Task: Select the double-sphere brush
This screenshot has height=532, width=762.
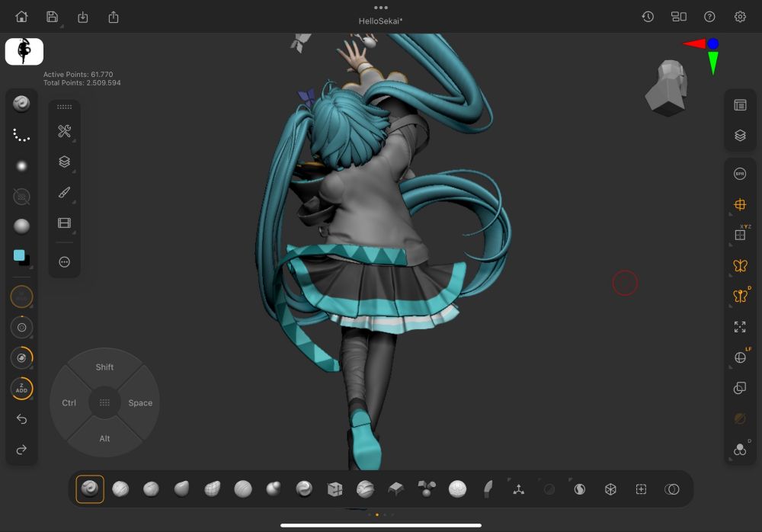Action: pos(274,489)
